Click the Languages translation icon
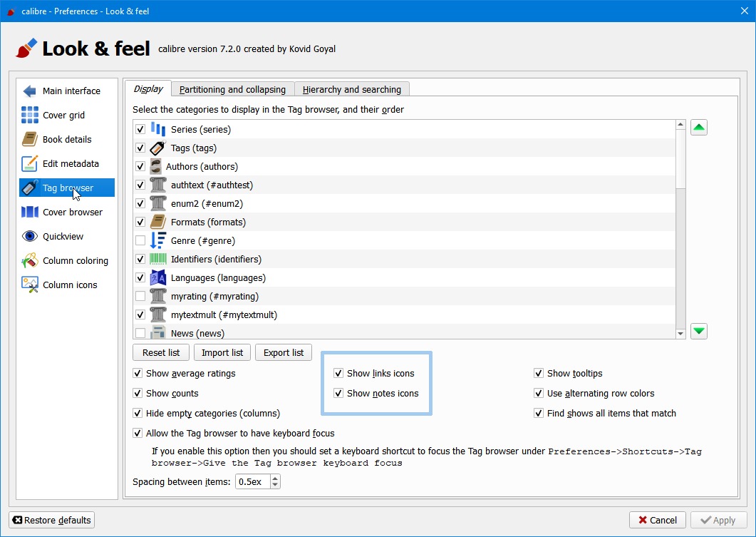Viewport: 756px width, 537px height. (x=157, y=277)
